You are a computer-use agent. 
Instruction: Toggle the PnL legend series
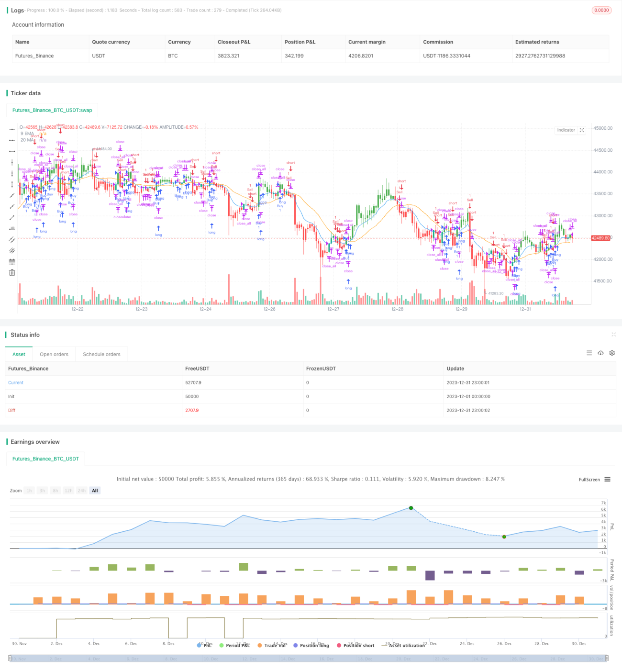[x=204, y=645]
